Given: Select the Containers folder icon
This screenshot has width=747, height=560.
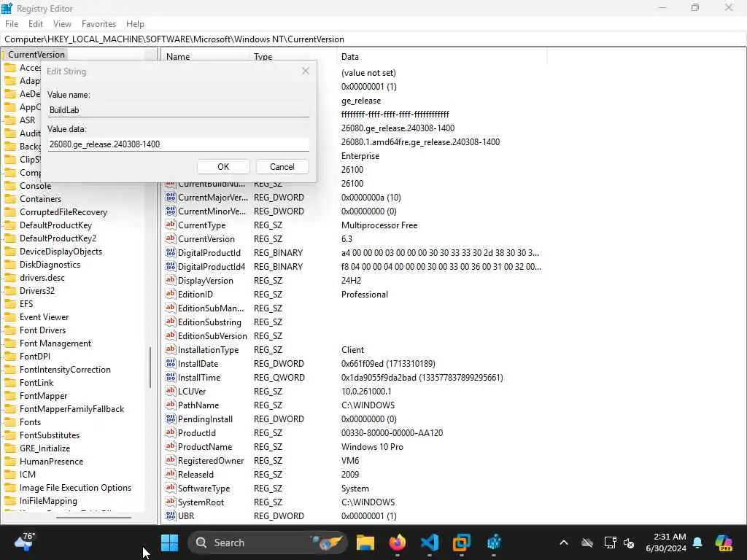Looking at the screenshot, I should click(x=10, y=199).
